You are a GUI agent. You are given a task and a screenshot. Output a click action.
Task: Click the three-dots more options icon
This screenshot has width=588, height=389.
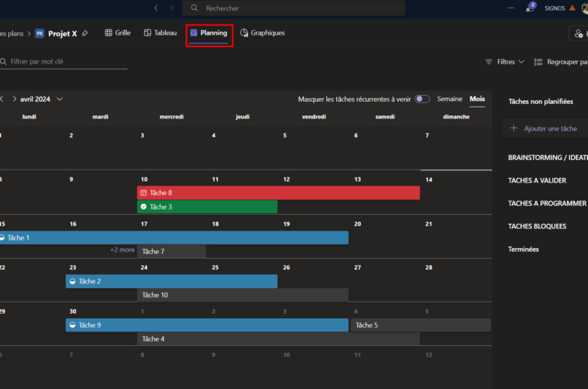coord(511,8)
